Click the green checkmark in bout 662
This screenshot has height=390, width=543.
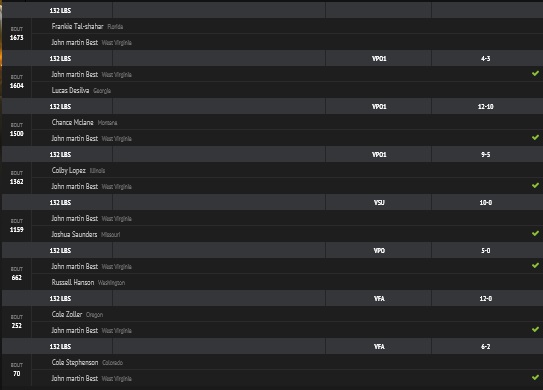tap(535, 265)
